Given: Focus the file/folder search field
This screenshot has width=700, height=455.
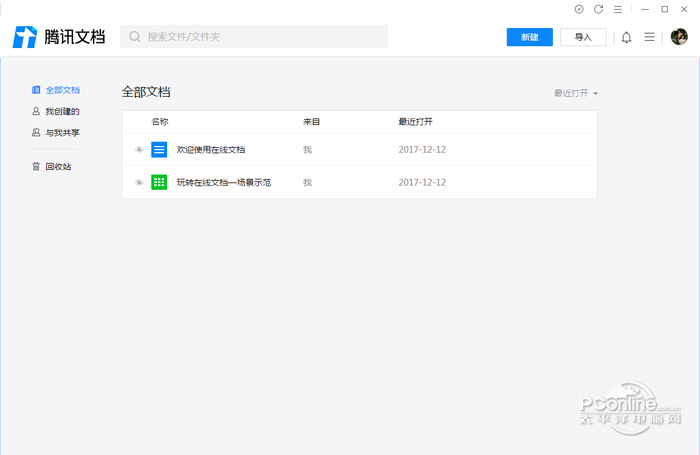Looking at the screenshot, I should tap(254, 37).
